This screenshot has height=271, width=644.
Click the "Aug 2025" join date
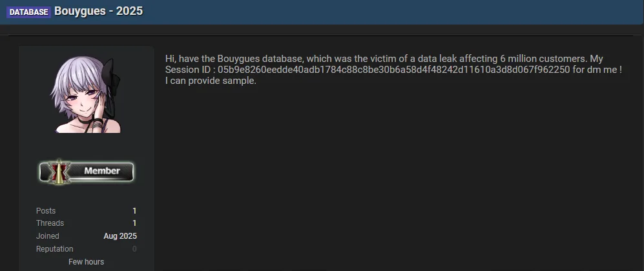pos(120,236)
